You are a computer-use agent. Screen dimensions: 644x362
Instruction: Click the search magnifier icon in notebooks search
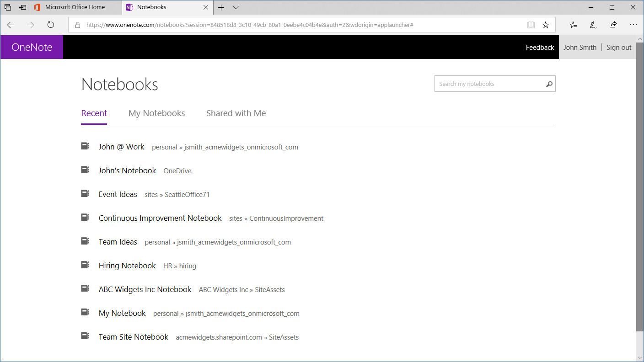coord(549,84)
